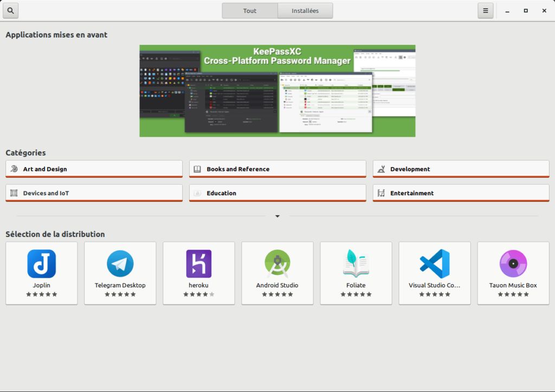
Task: Click the Telegram Desktop app icon
Action: [120, 264]
